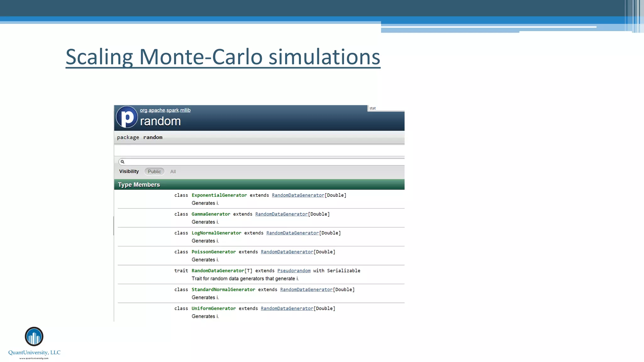This screenshot has height=362, width=644.
Task: Open UniformGenerator class entry
Action: click(214, 308)
